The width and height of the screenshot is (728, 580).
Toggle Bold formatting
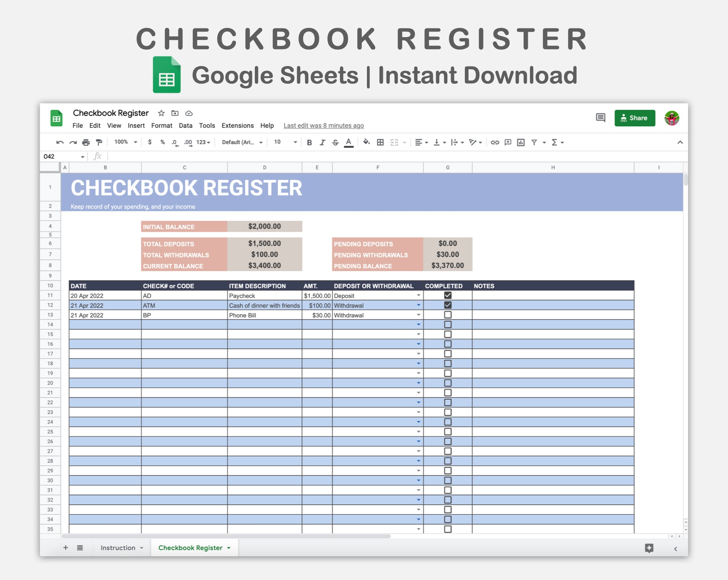309,142
